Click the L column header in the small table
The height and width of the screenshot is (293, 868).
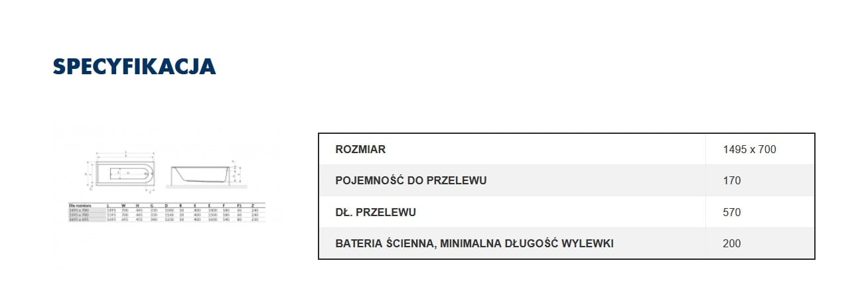tap(109, 206)
